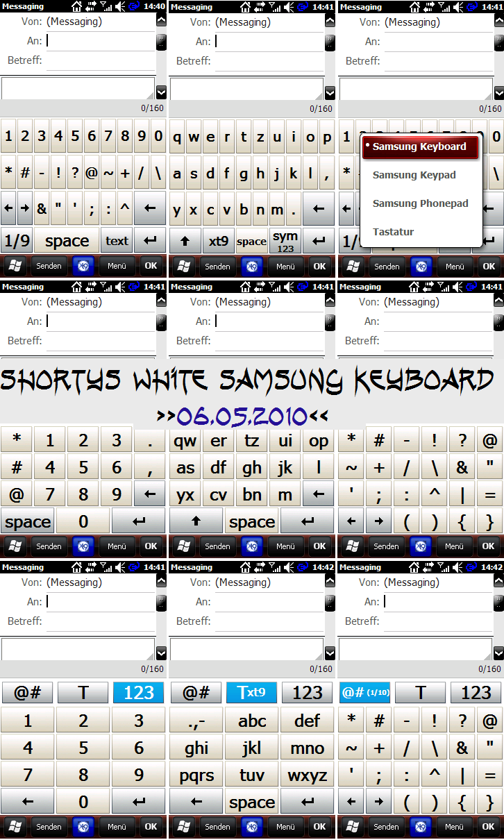Tap the single 'f' key
Image resolution: width=504 pixels, height=840 pixels.
coord(227,173)
